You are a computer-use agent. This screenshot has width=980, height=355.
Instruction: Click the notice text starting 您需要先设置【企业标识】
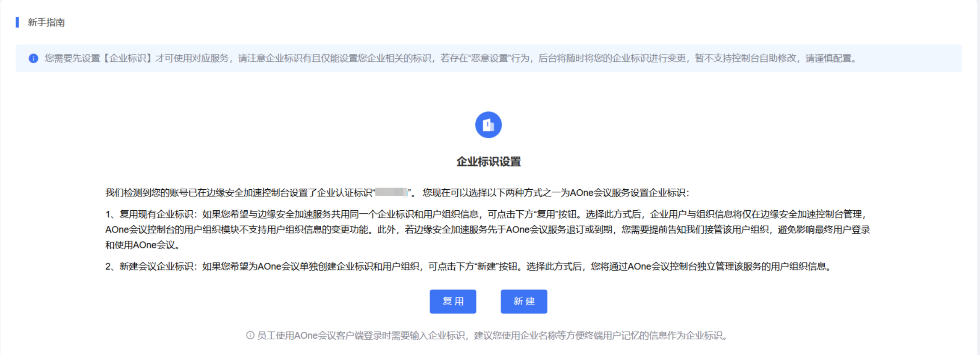[451, 58]
